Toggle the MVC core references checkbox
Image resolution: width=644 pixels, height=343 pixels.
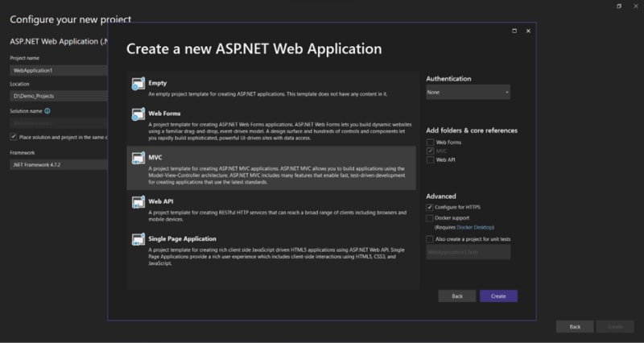(x=430, y=151)
